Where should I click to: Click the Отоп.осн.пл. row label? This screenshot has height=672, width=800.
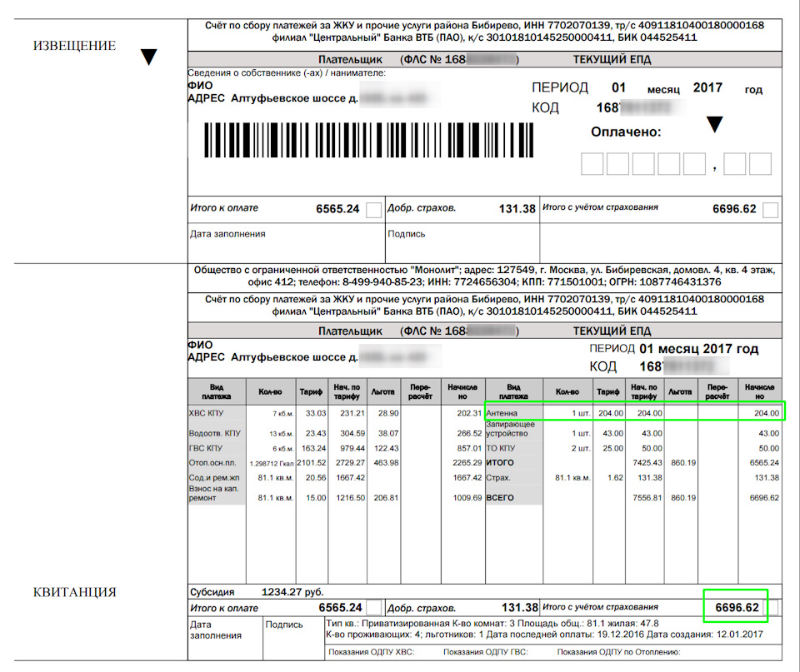click(212, 463)
